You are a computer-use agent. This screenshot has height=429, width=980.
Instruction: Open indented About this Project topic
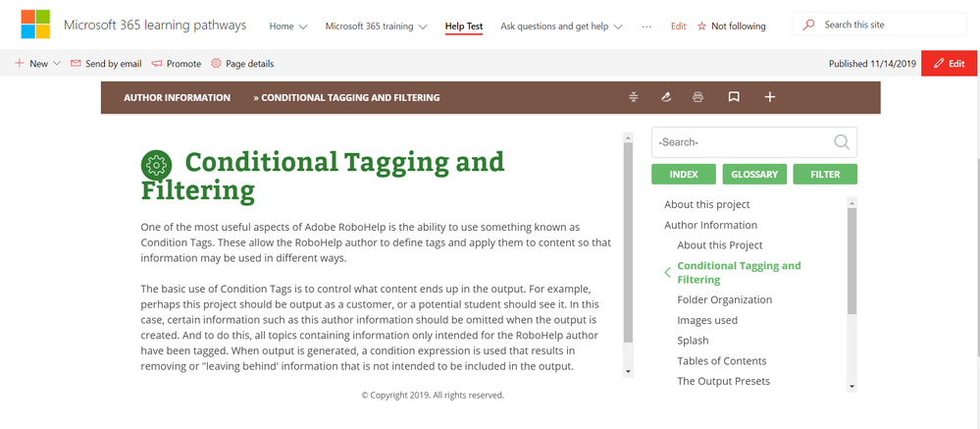click(720, 245)
